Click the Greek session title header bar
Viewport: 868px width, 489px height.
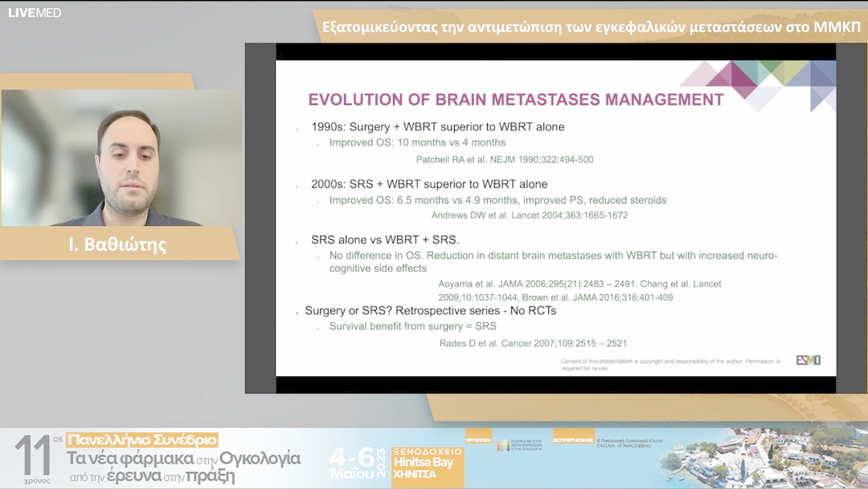pyautogui.click(x=591, y=27)
